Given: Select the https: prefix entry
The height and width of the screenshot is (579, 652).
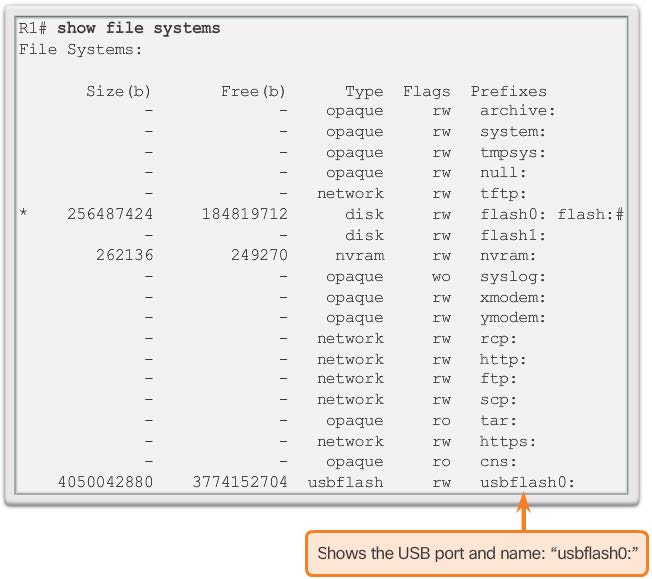Looking at the screenshot, I should click(508, 441).
